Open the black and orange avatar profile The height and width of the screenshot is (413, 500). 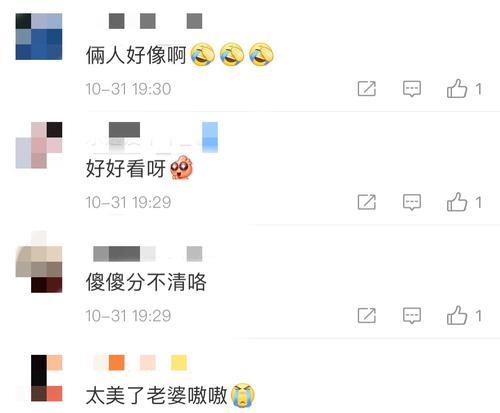click(46, 378)
